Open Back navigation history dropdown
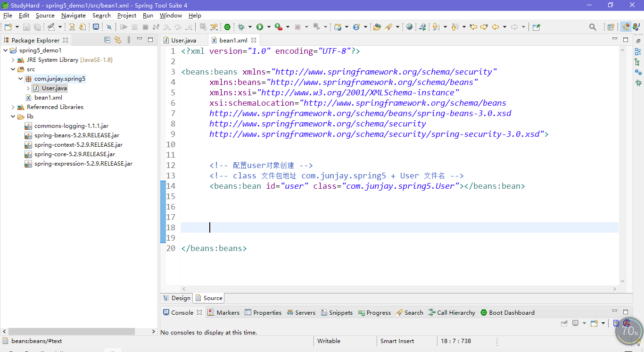Screen dimensions: 644x352 click(504, 27)
